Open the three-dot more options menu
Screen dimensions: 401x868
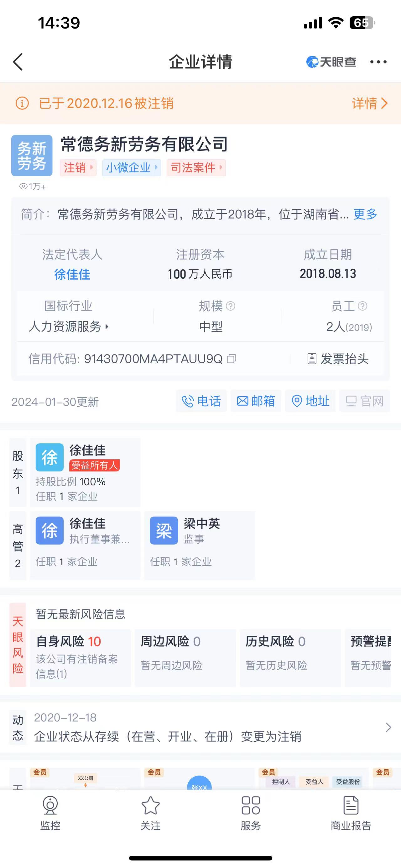pyautogui.click(x=378, y=62)
